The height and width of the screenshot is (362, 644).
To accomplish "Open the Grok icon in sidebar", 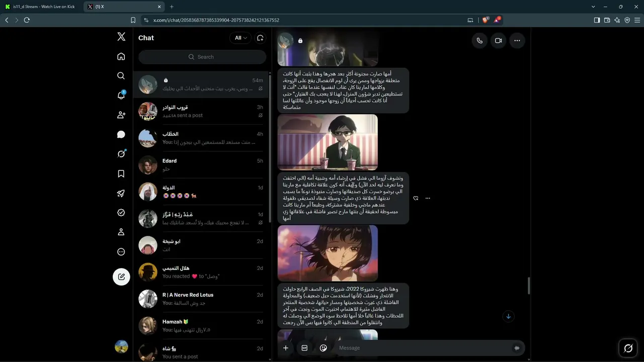I will pyautogui.click(x=121, y=154).
